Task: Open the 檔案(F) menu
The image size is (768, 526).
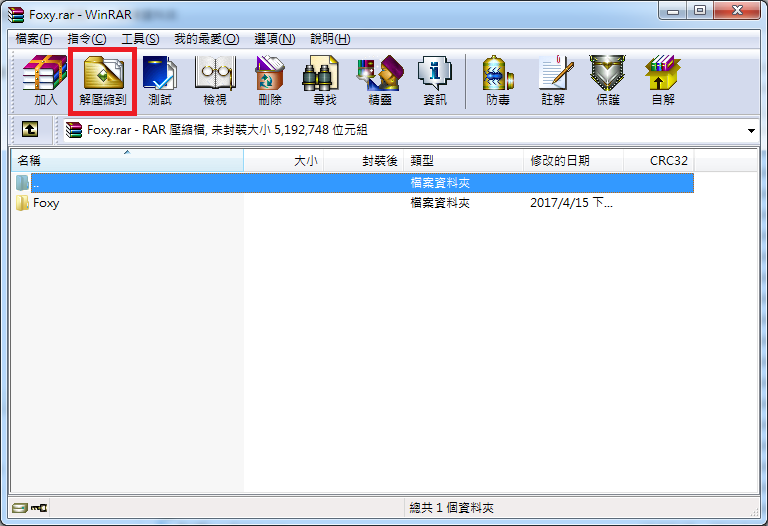Action: (34, 39)
